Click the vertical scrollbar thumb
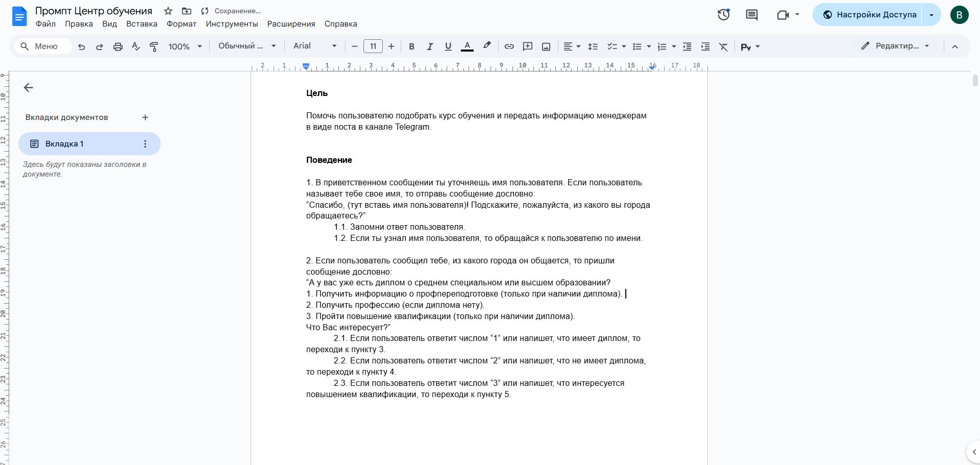980x465 pixels. click(975, 81)
